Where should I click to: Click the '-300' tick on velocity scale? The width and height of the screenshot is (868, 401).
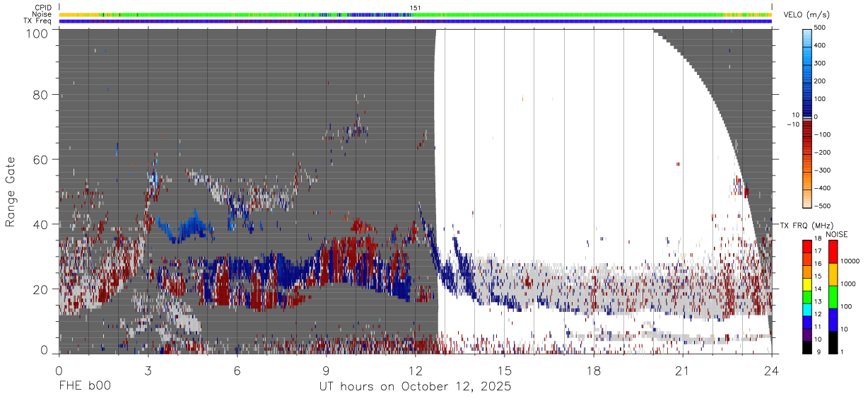coord(823,170)
